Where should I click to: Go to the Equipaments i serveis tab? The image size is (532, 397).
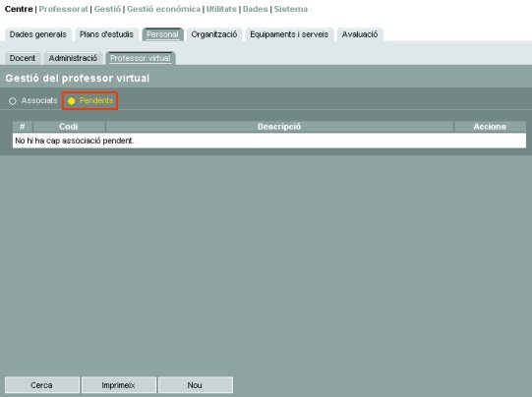point(289,34)
